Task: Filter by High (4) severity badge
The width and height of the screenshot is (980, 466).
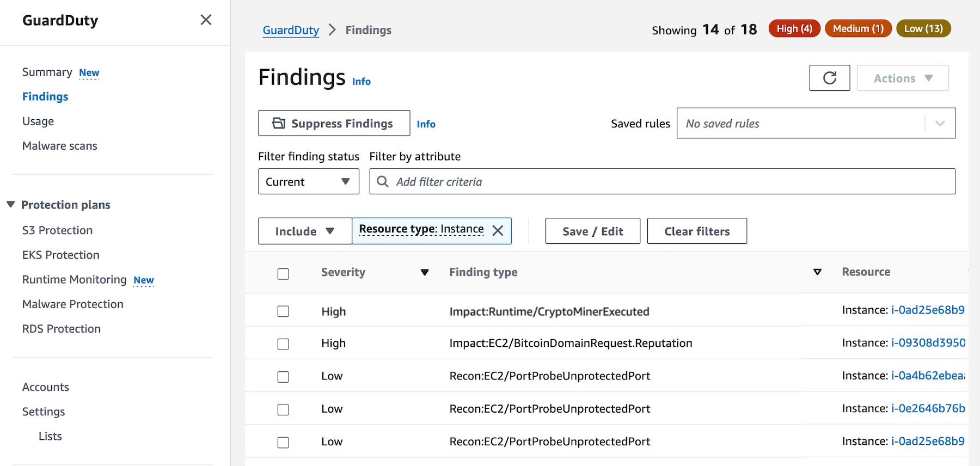Action: click(x=794, y=28)
